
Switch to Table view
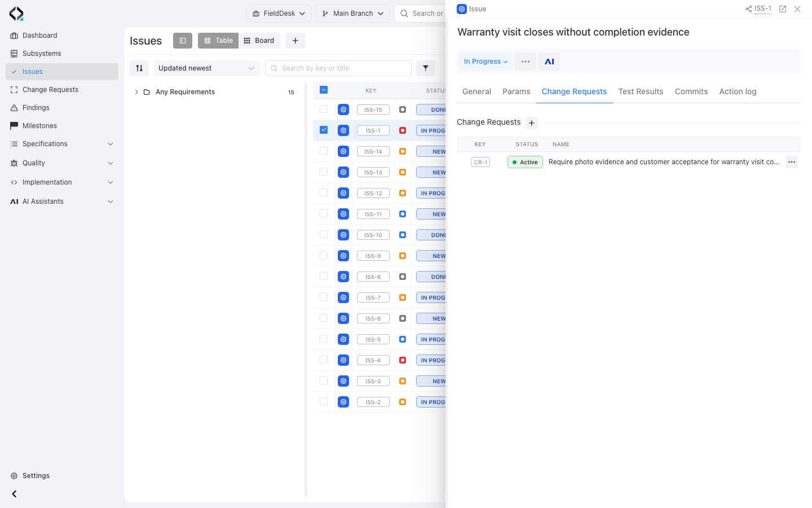click(218, 41)
